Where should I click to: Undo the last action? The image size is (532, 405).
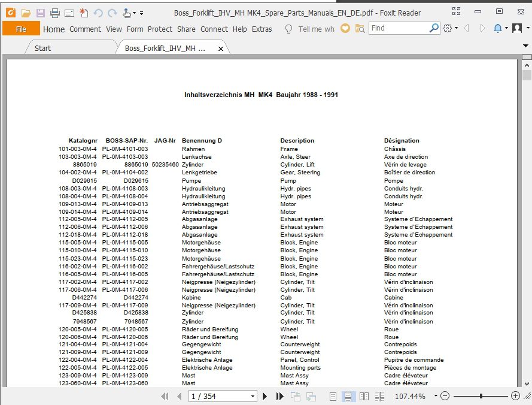coord(98,13)
